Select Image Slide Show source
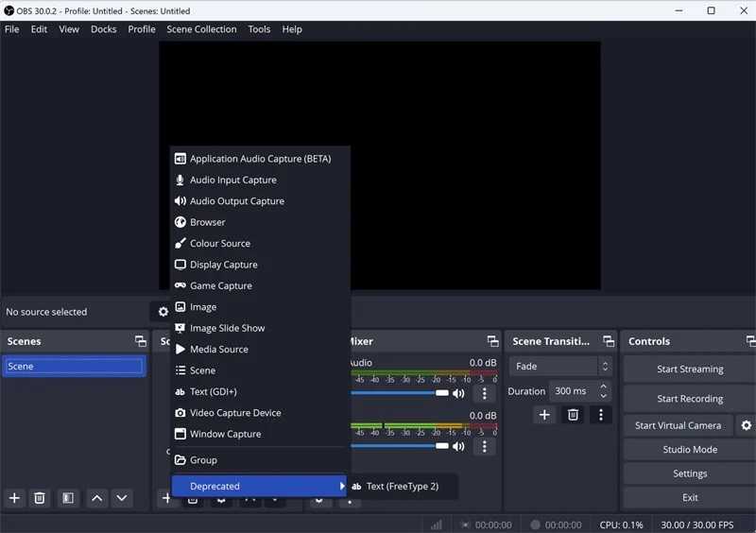This screenshot has width=756, height=533. [259, 329]
